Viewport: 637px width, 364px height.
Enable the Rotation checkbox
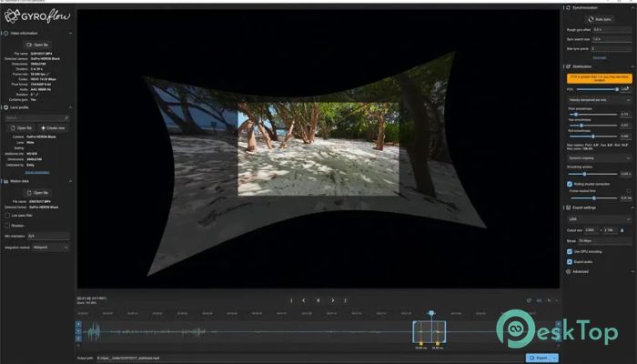pyautogui.click(x=7, y=226)
